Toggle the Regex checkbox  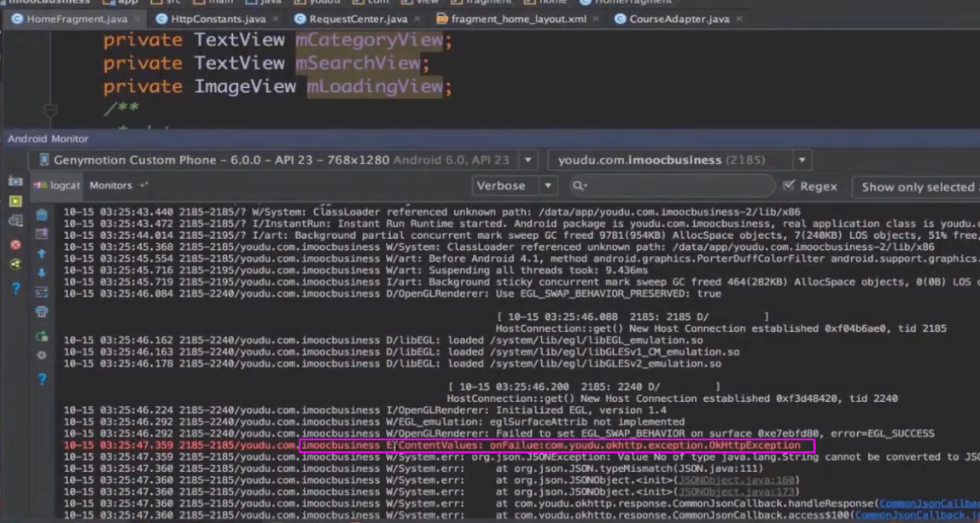(789, 186)
